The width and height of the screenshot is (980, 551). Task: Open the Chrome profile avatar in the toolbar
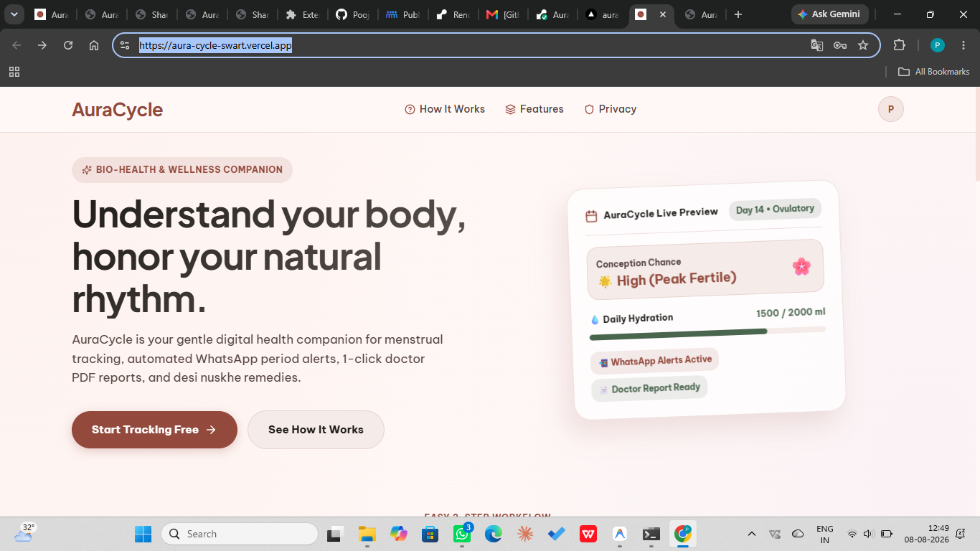(937, 45)
